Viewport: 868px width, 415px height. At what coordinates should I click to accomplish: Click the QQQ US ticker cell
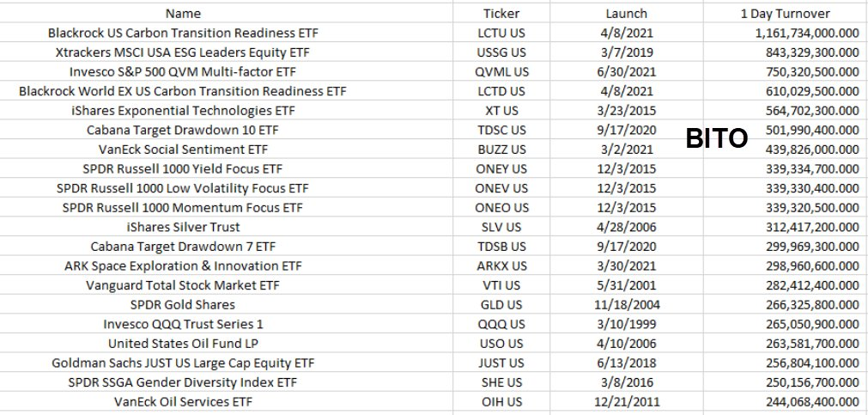[x=501, y=324]
